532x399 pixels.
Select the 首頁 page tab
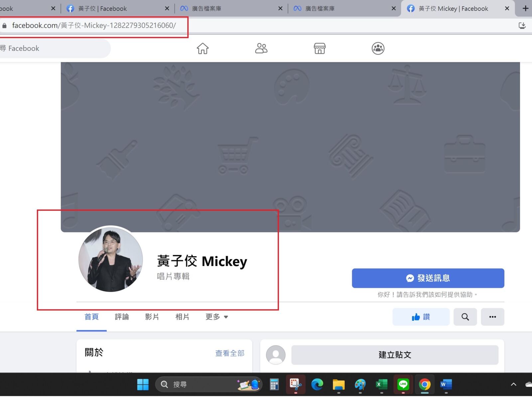[x=91, y=317]
